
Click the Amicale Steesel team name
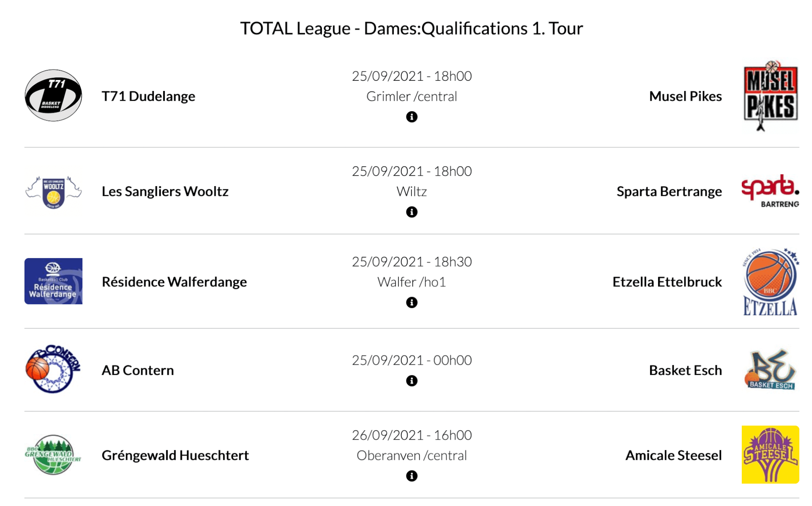(x=673, y=456)
